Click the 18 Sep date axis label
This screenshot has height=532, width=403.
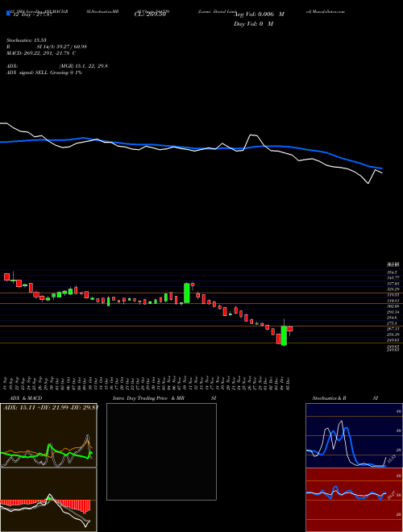(6, 383)
